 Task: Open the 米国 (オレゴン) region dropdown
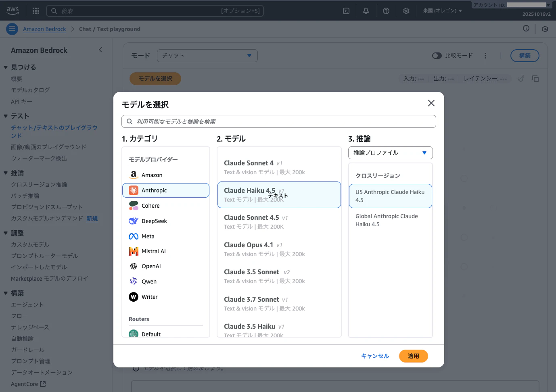click(x=442, y=11)
